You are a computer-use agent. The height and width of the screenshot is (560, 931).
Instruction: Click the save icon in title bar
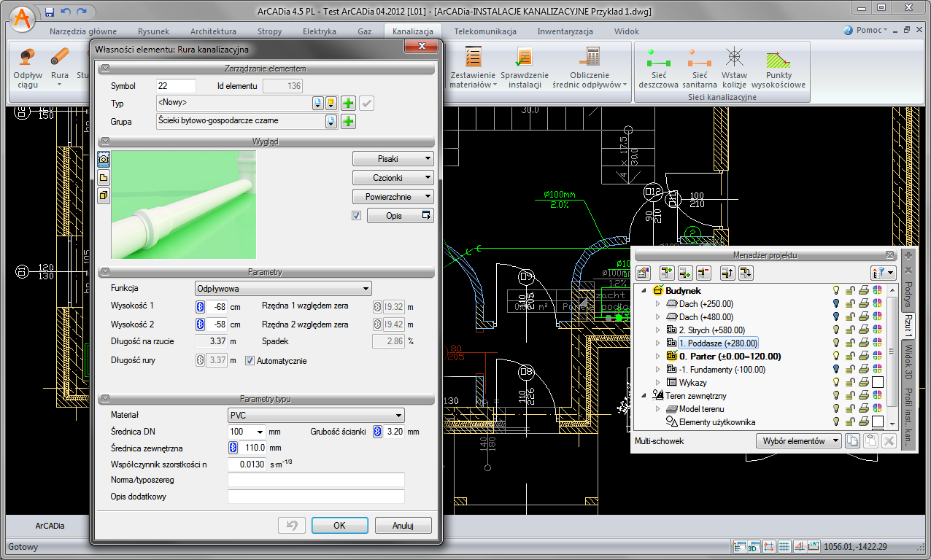pyautogui.click(x=49, y=12)
